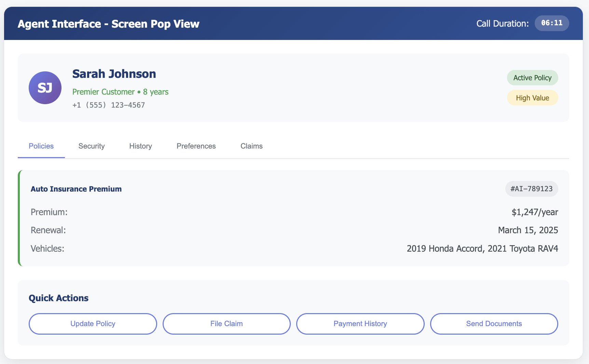Viewport: 589px width, 364px height.
Task: Start a new claim with File Claim
Action: (227, 324)
